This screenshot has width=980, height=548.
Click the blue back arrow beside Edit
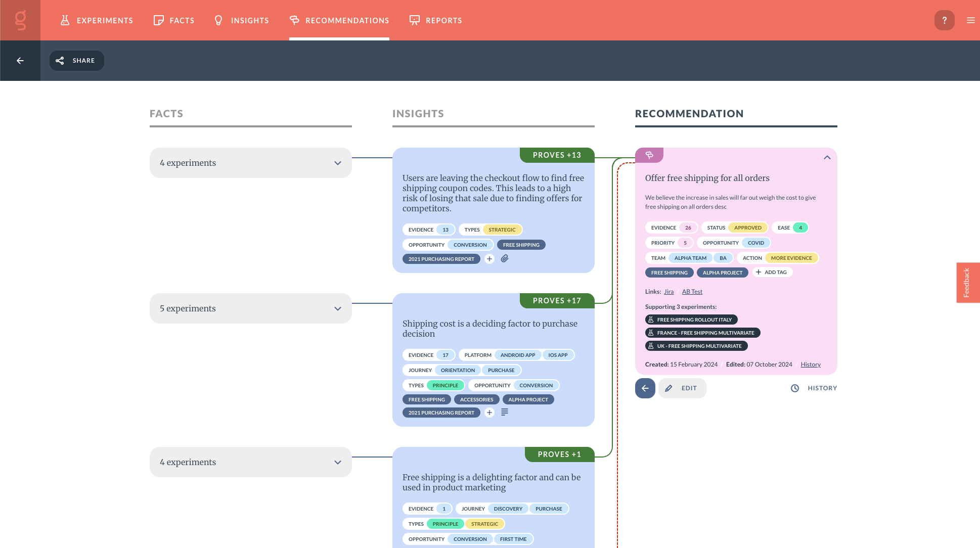[x=645, y=388]
